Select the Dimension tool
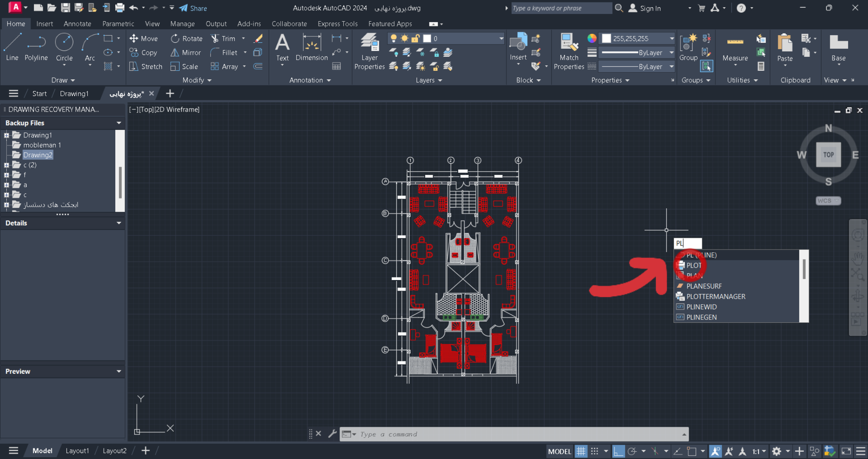Image resolution: width=868 pixels, height=459 pixels. tap(312, 47)
